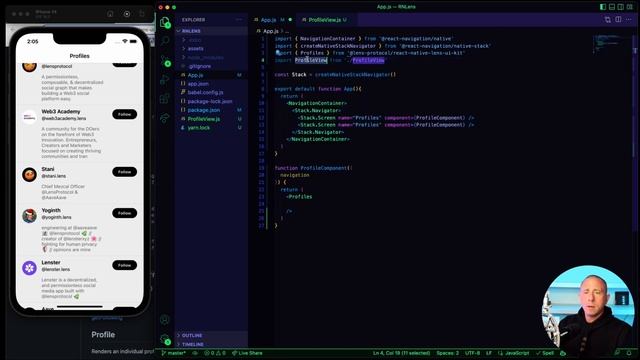Open the Explorer view in activity bar
Image resolution: width=640 pixels, height=360 pixels.
click(165, 22)
